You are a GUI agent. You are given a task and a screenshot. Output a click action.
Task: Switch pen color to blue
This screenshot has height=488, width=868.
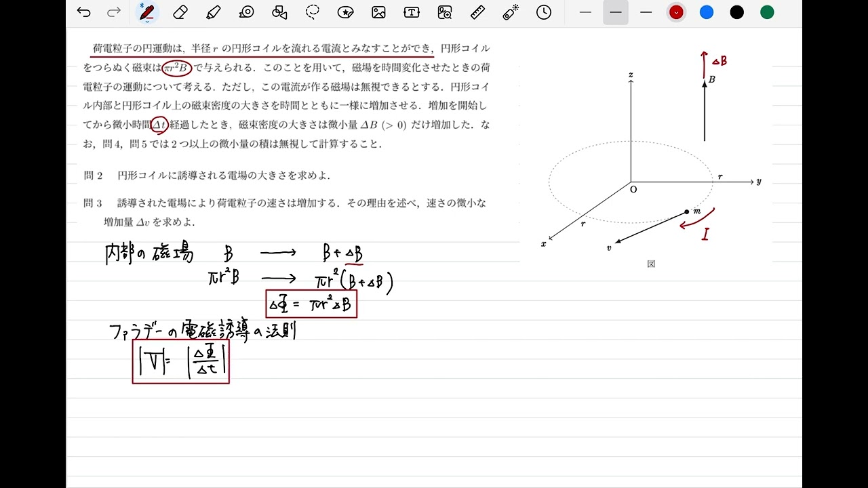click(x=707, y=12)
